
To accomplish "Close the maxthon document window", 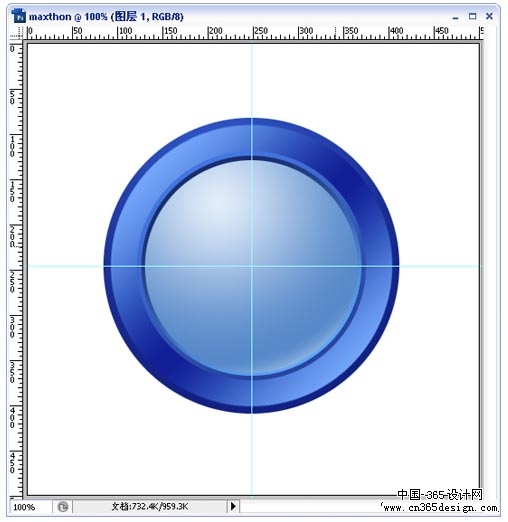I will coord(489,16).
